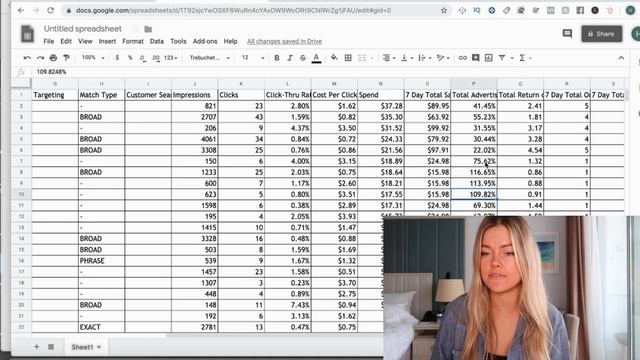Open the Trebuchet font dropdown

(210, 58)
